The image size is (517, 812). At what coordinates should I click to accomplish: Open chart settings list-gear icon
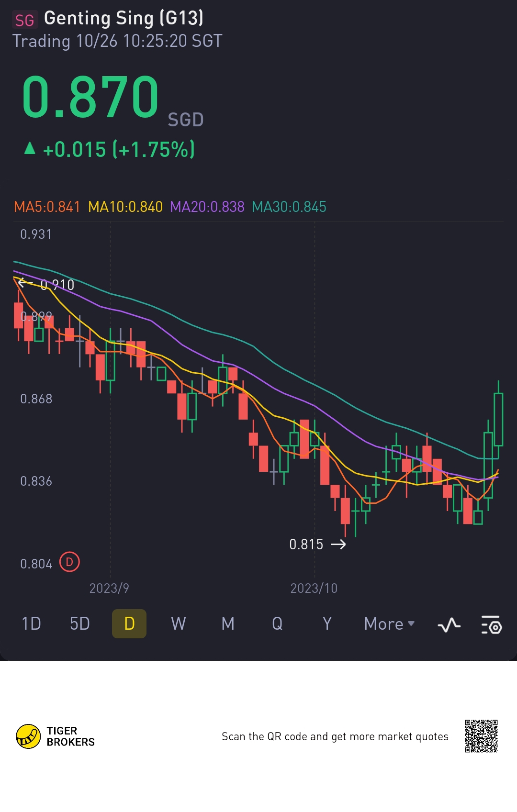point(492,624)
